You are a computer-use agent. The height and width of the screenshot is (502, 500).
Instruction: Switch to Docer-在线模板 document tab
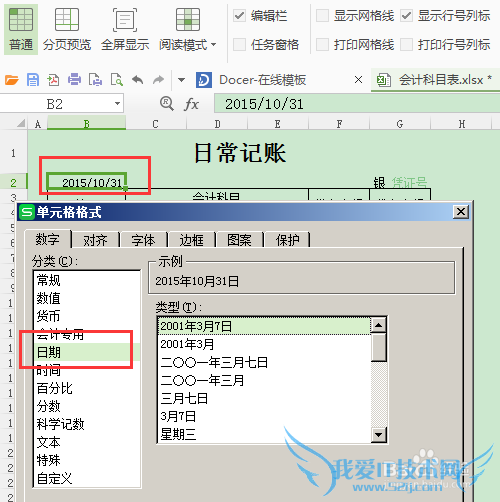(x=262, y=80)
